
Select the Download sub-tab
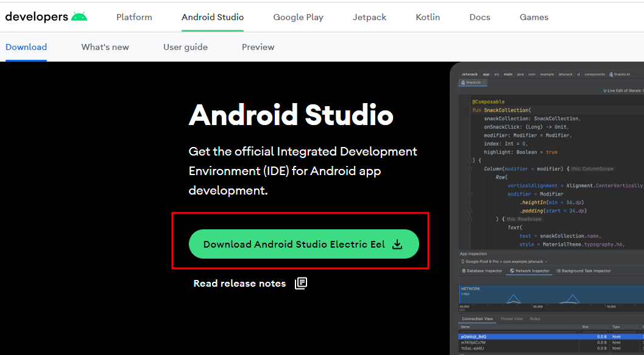pyautogui.click(x=26, y=47)
